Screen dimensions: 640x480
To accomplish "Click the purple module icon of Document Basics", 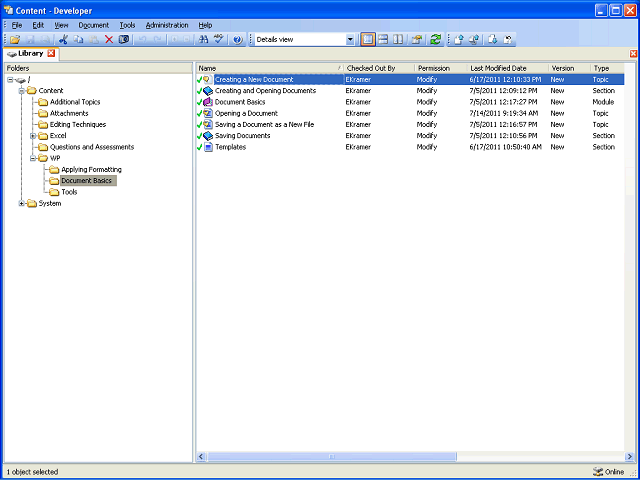I will tap(208, 102).
